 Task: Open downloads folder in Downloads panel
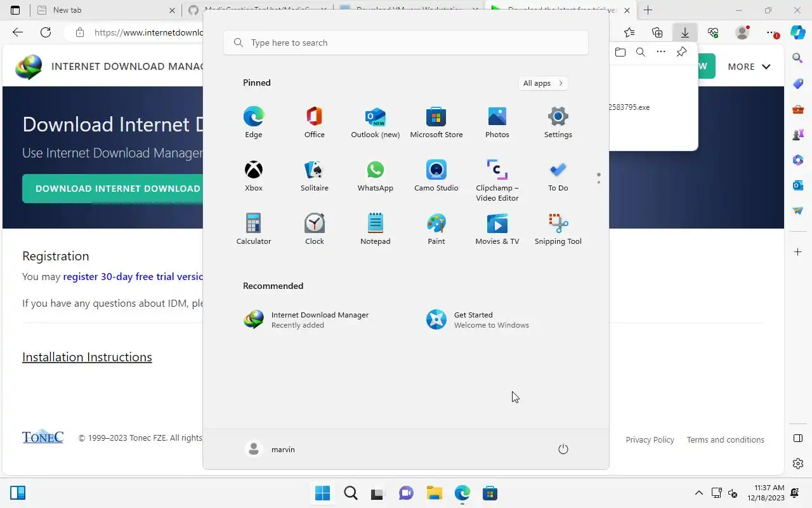(x=620, y=52)
